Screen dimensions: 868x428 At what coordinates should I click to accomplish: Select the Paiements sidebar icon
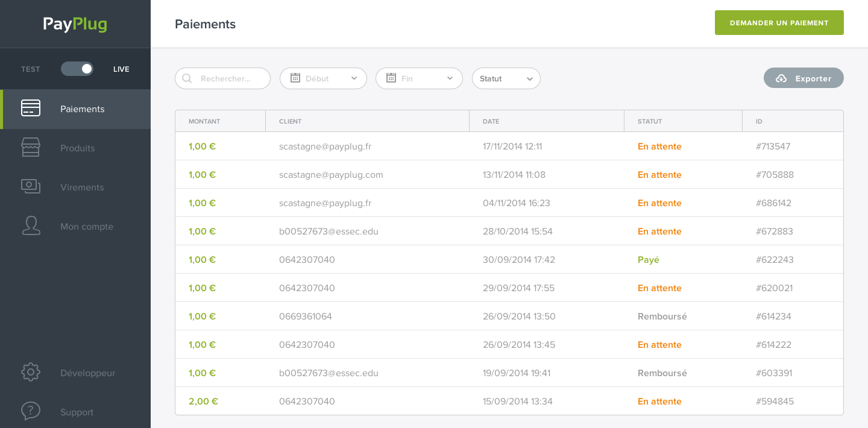click(x=31, y=108)
